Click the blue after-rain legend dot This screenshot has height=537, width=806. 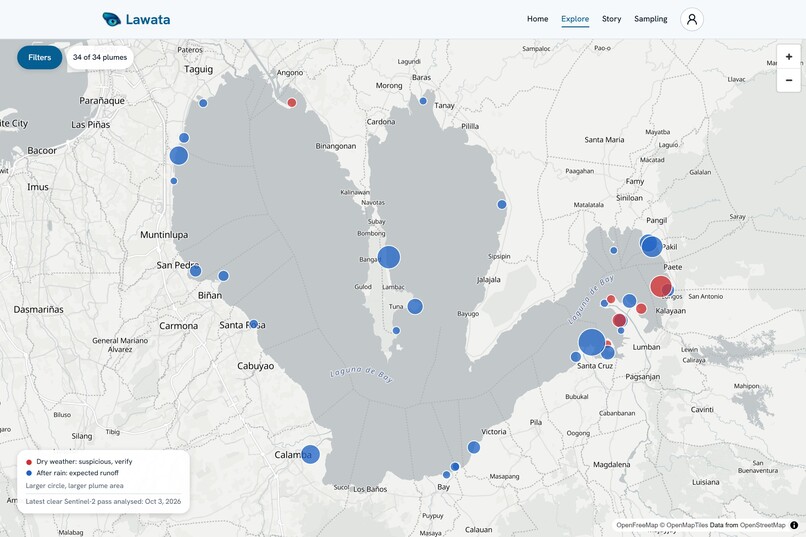[x=29, y=473]
